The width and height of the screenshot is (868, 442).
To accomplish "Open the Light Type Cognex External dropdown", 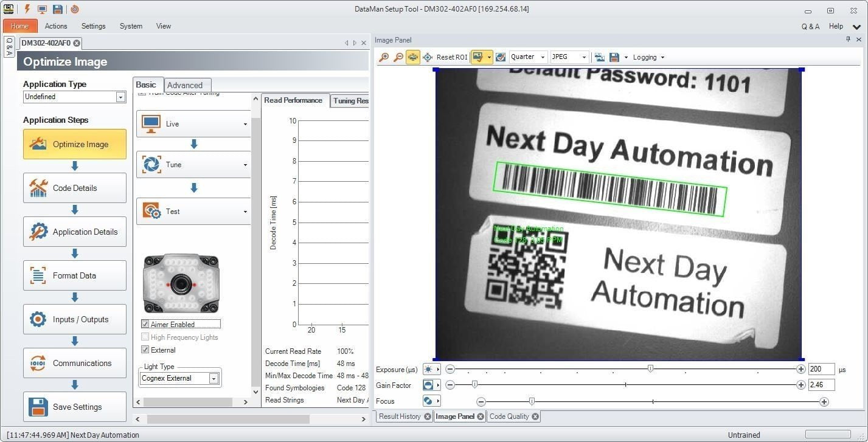I will 214,378.
